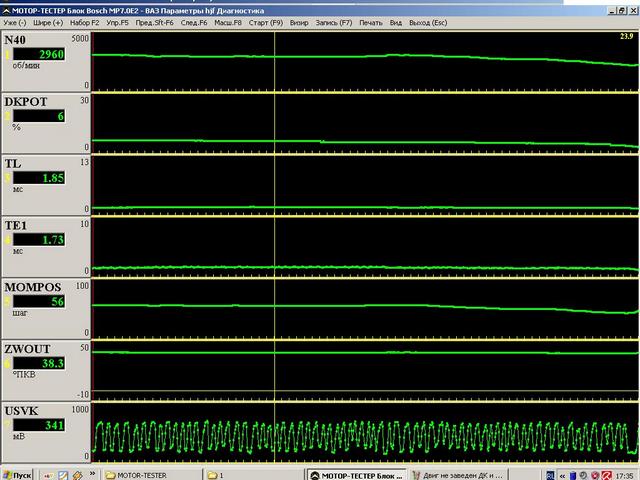Click Выход (Esc) to exit
The height and width of the screenshot is (480, 640).
click(x=427, y=22)
